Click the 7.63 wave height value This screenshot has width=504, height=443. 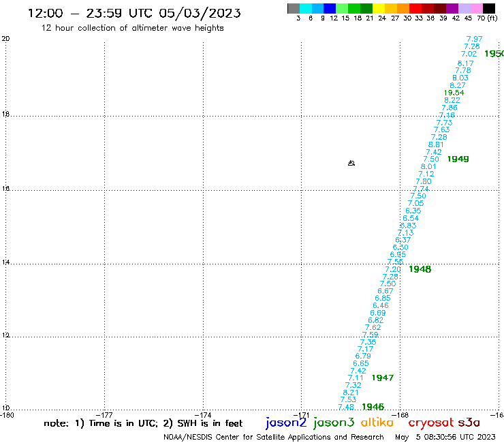pos(441,129)
